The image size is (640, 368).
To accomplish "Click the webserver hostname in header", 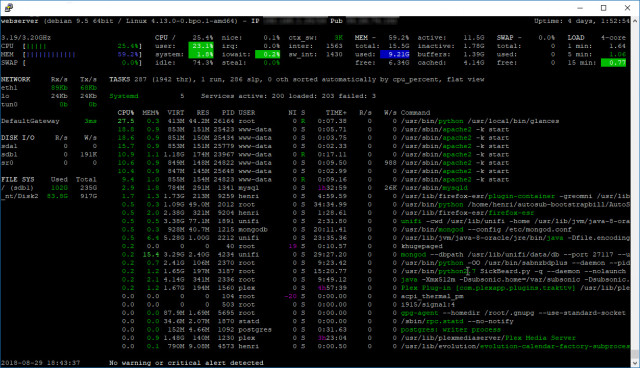I will coord(20,21).
